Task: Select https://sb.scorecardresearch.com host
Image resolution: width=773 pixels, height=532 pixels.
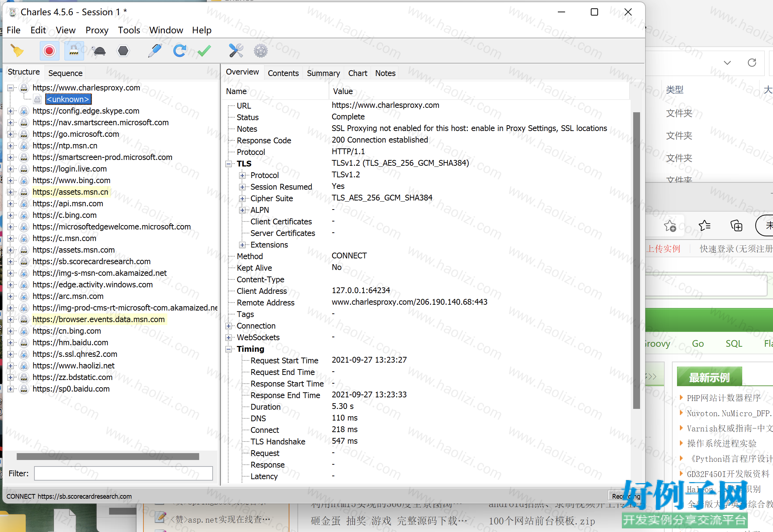Action: click(x=91, y=261)
